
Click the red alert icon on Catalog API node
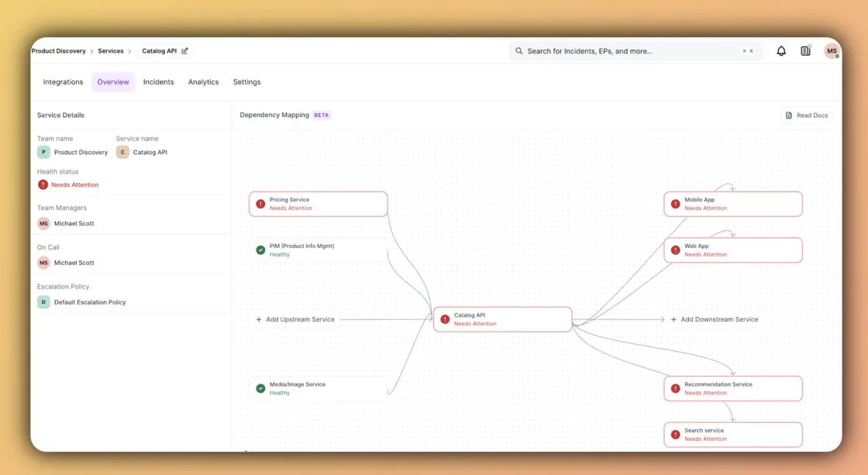coord(445,319)
